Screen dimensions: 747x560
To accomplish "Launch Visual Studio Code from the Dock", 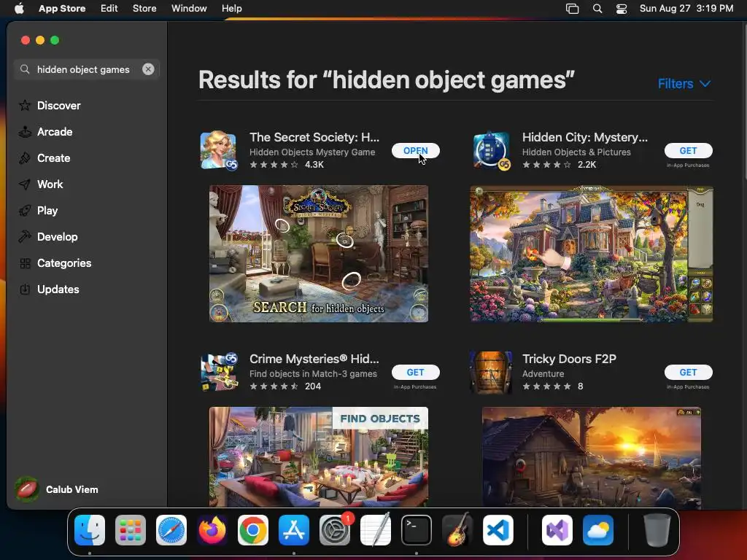I will (x=498, y=530).
